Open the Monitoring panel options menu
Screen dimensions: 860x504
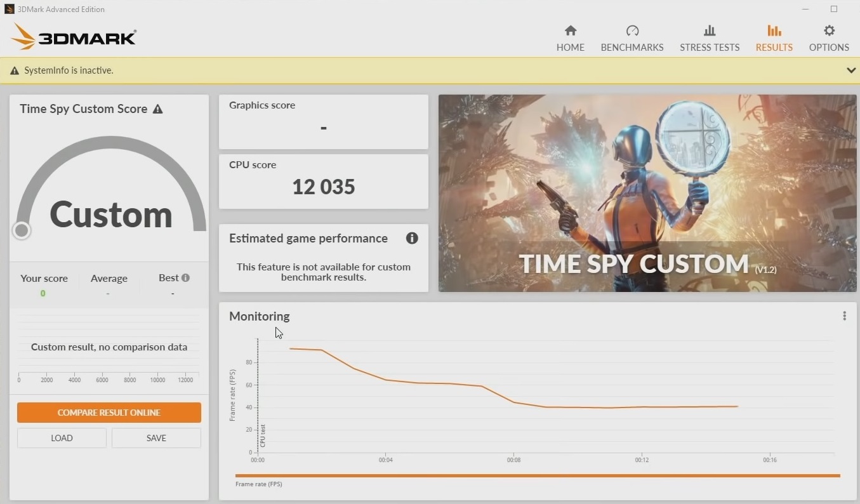click(844, 315)
